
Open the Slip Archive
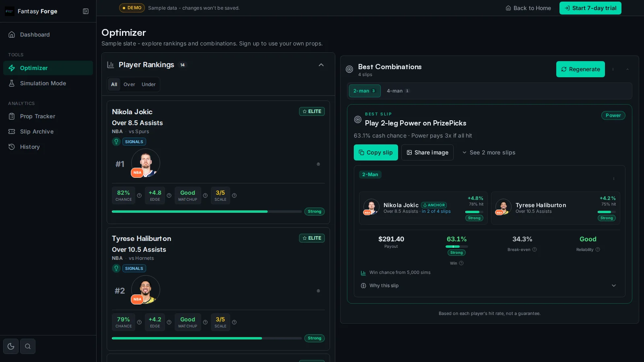point(48,132)
